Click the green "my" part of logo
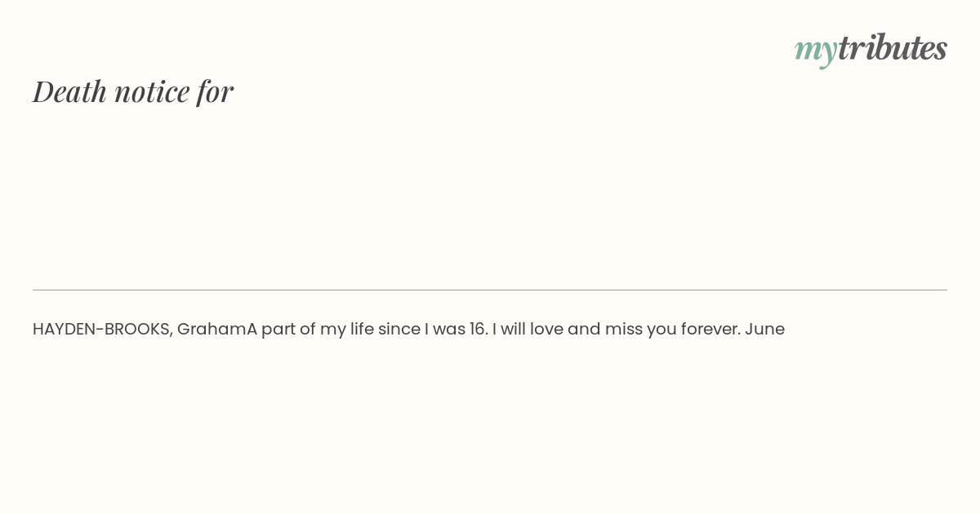Screen dimensions: 980x514 [816, 51]
